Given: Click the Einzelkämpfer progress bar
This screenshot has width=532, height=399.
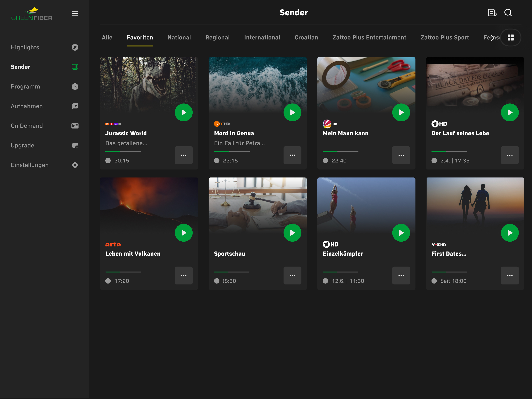Looking at the screenshot, I should tap(341, 272).
